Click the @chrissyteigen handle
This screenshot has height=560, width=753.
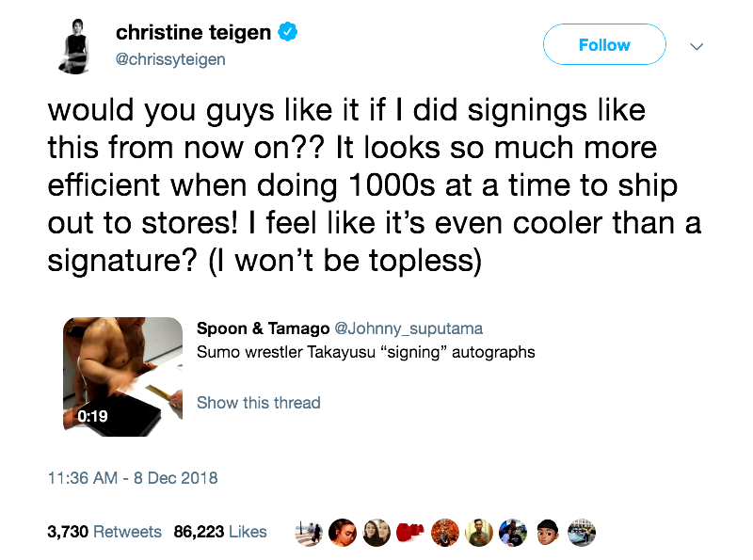click(170, 58)
